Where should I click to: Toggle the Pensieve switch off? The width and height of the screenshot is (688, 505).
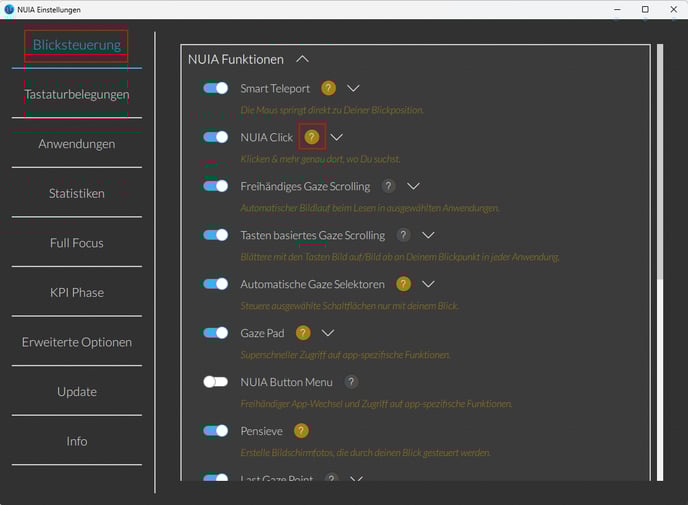pyautogui.click(x=215, y=431)
